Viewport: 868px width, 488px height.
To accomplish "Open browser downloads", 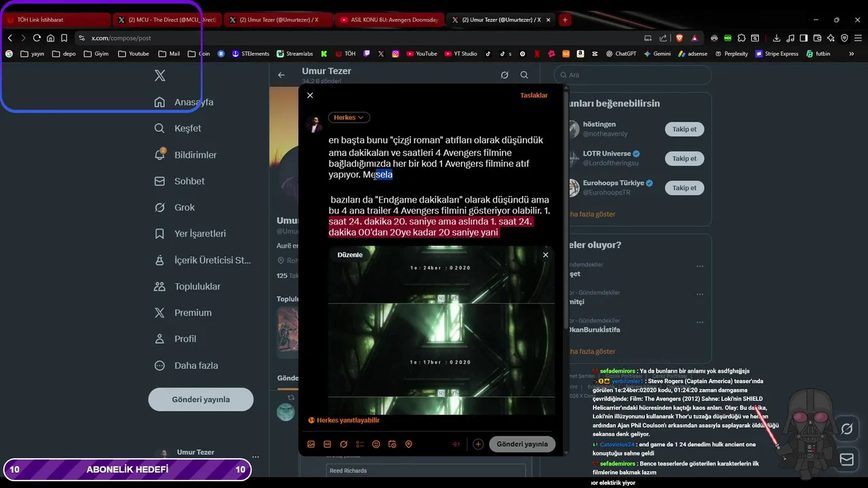I will coord(776,38).
